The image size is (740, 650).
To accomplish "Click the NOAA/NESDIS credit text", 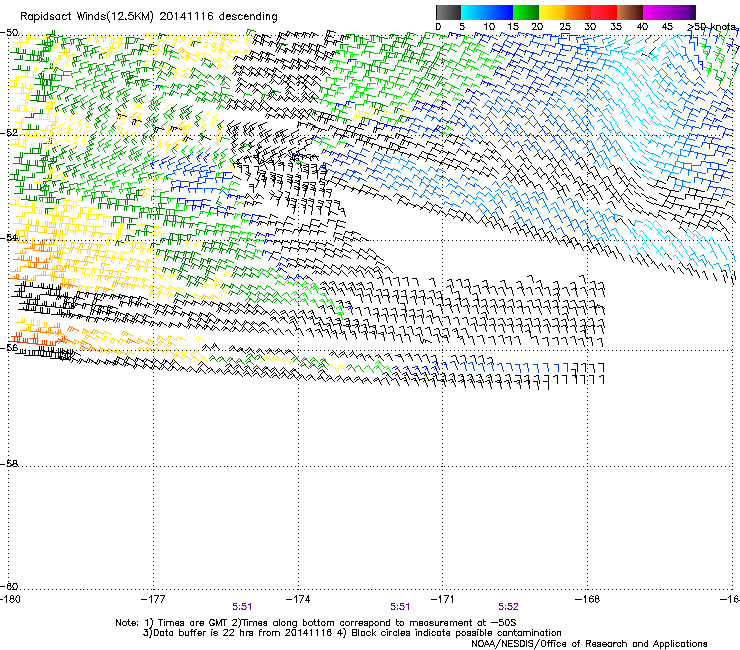I will pos(589,644).
